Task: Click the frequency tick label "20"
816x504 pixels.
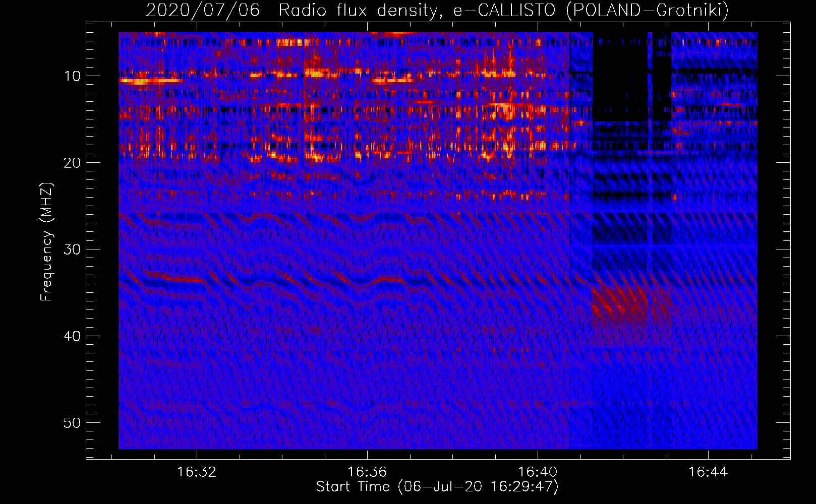Action: pos(73,163)
